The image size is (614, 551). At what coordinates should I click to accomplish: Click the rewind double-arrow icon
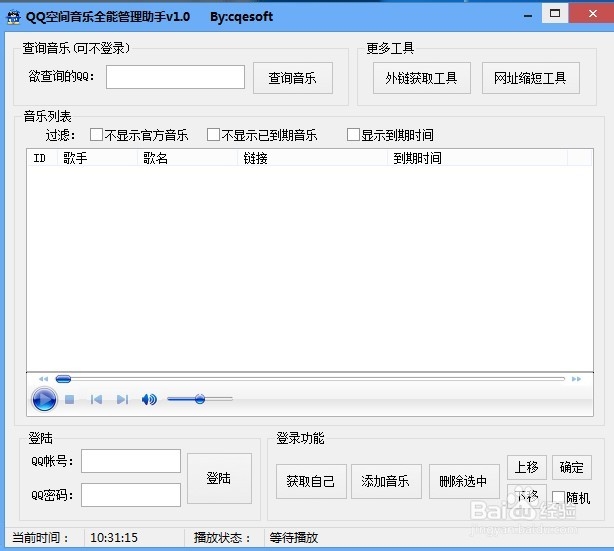pyautogui.click(x=43, y=379)
